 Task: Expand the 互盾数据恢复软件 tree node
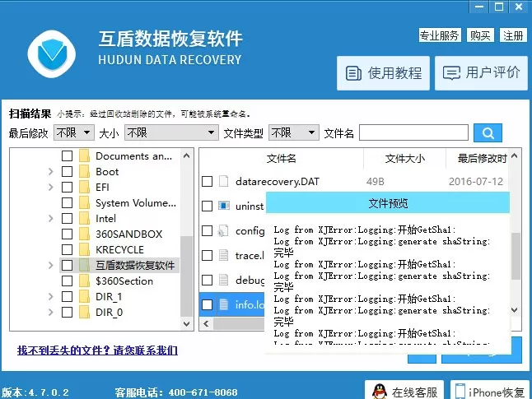click(x=50, y=265)
